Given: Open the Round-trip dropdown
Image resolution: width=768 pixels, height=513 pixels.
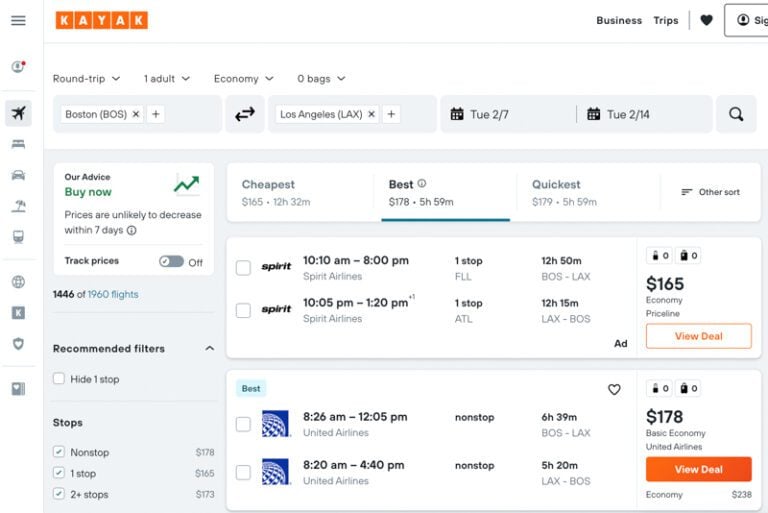Looking at the screenshot, I should coord(86,78).
